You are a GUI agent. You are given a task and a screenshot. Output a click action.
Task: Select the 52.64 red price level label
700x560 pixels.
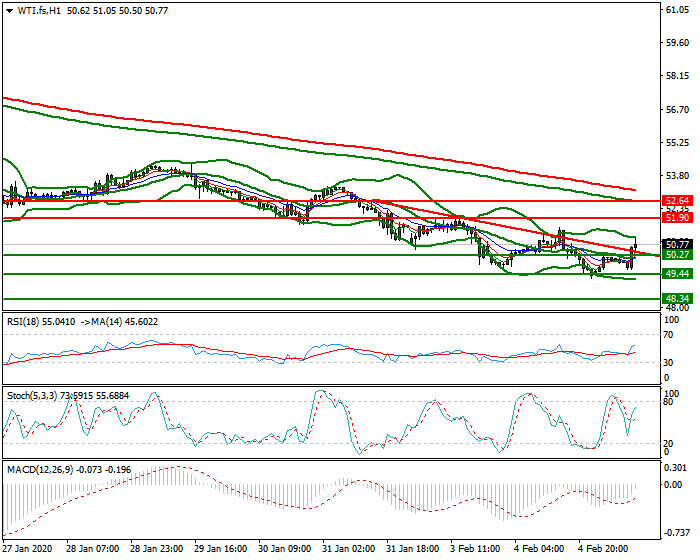click(x=677, y=200)
